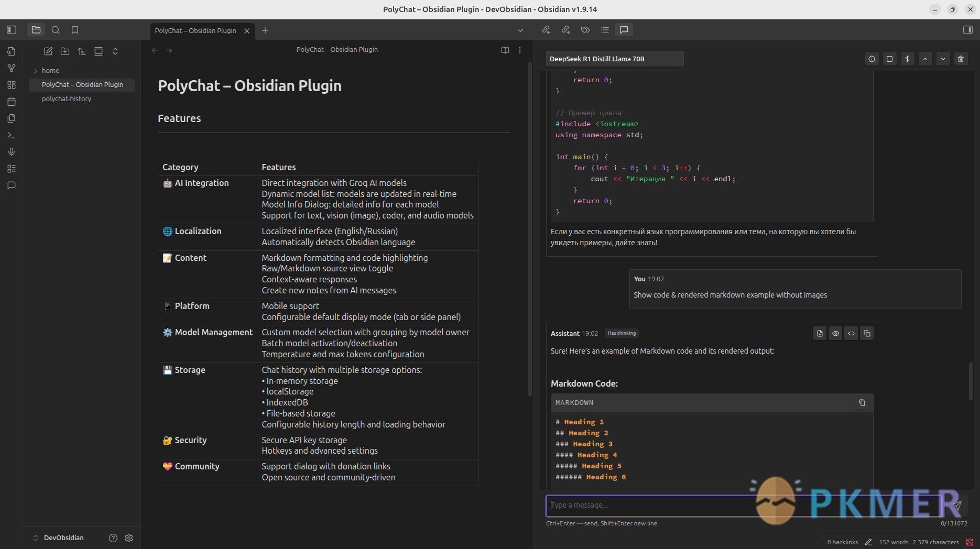
Task: Jump to the bottom of the chat
Action: [943, 59]
